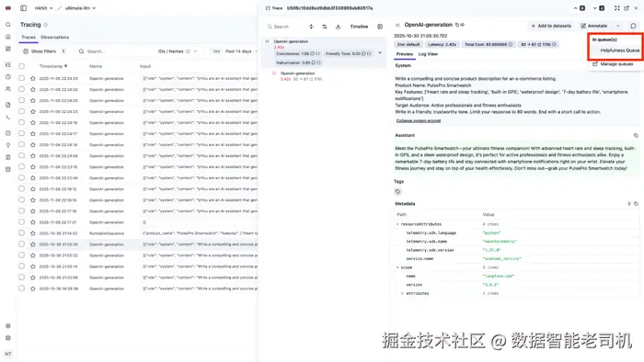The image size is (644, 362).
Task: Click the Timeline toggle button
Action: pos(359,27)
